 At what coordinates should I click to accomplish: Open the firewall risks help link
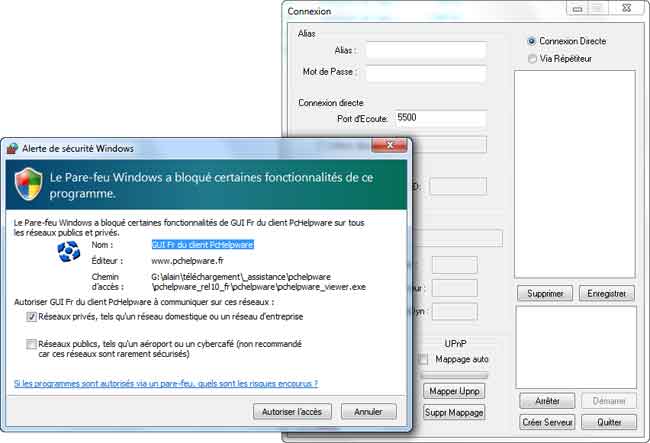click(x=166, y=384)
